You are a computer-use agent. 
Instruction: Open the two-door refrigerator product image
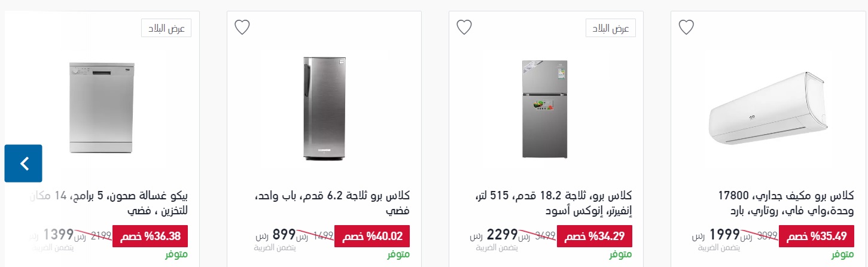(544, 109)
